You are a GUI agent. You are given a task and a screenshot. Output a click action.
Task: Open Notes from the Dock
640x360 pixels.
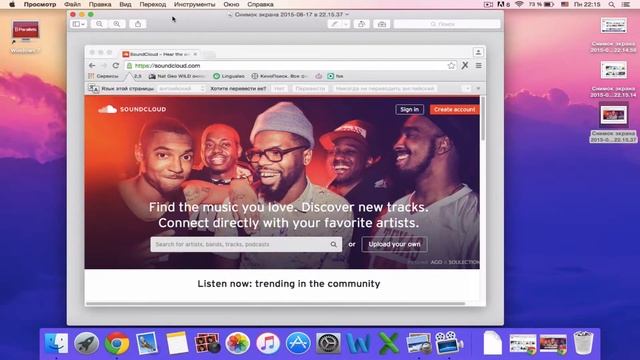pos(177,343)
